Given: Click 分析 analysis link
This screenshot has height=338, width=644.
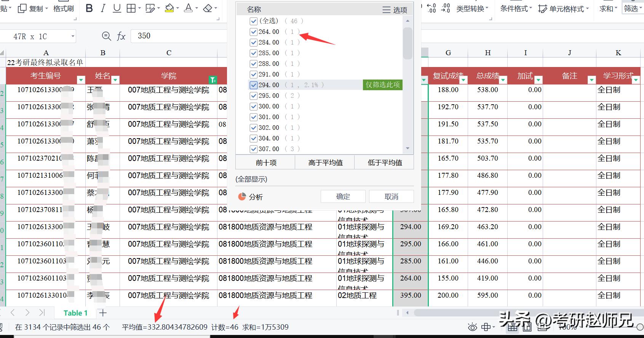Looking at the screenshot, I should [x=250, y=197].
